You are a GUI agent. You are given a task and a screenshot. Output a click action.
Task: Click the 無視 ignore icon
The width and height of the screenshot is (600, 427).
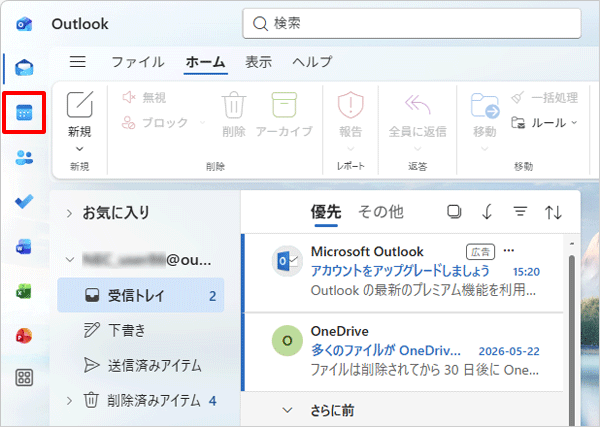129,97
